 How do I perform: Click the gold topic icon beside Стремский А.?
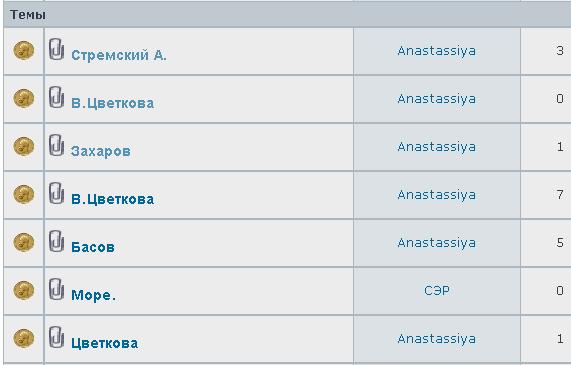[24, 50]
